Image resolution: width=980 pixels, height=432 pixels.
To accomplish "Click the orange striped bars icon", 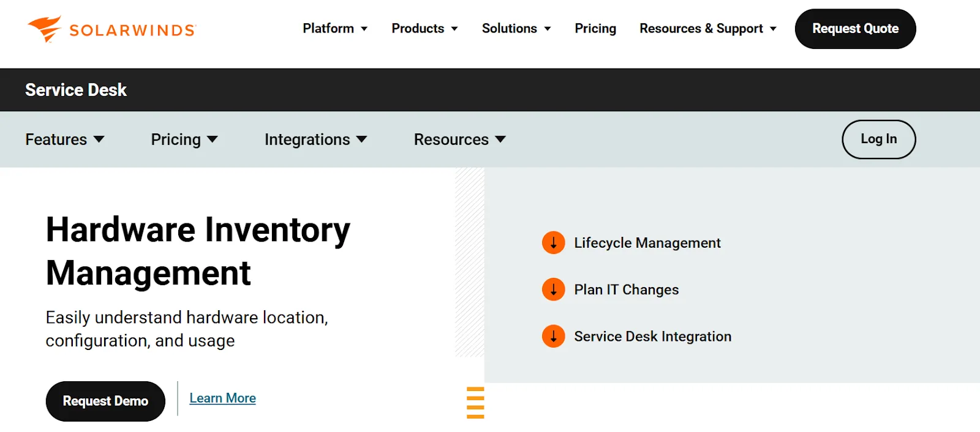I will [475, 403].
